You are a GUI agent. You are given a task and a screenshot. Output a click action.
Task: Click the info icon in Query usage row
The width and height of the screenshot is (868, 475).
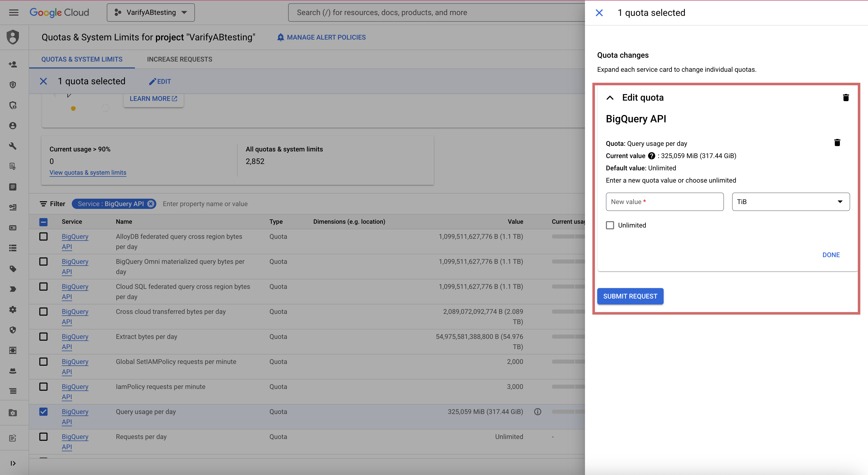point(538,412)
